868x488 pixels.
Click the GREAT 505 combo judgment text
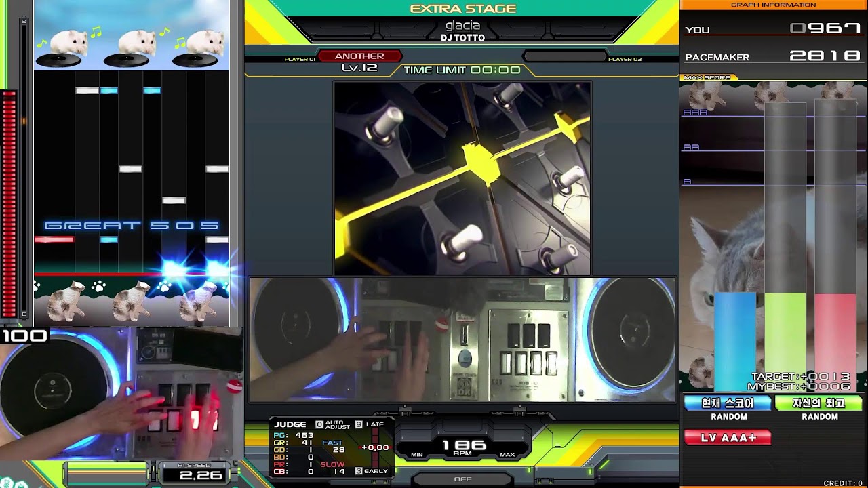click(x=132, y=226)
